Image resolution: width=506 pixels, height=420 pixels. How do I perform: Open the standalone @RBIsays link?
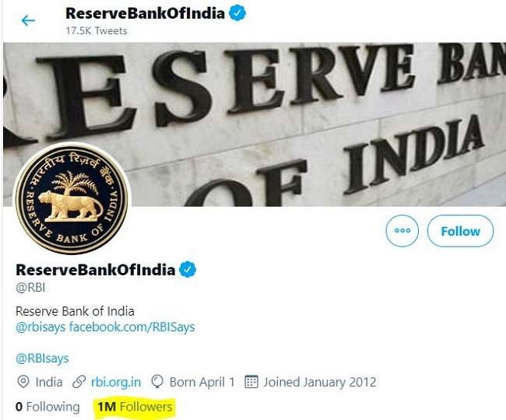[x=42, y=358]
